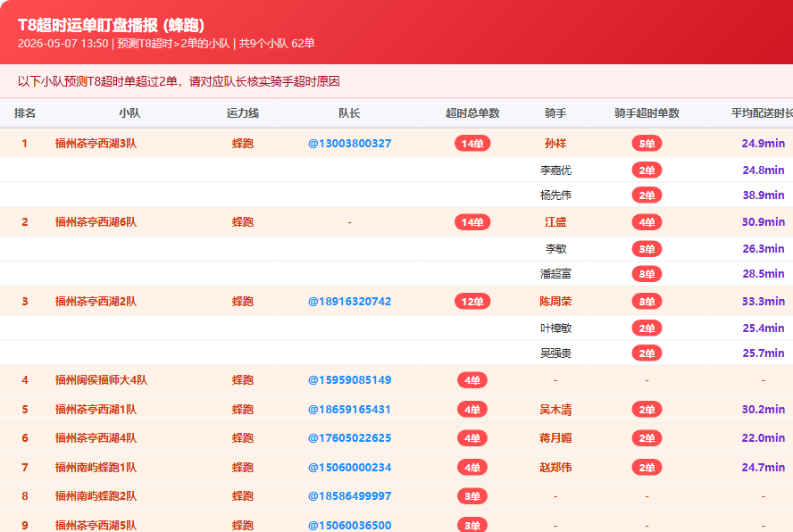The image size is (793, 532).
Task: Click the 排名 column header
Action: pos(25,113)
